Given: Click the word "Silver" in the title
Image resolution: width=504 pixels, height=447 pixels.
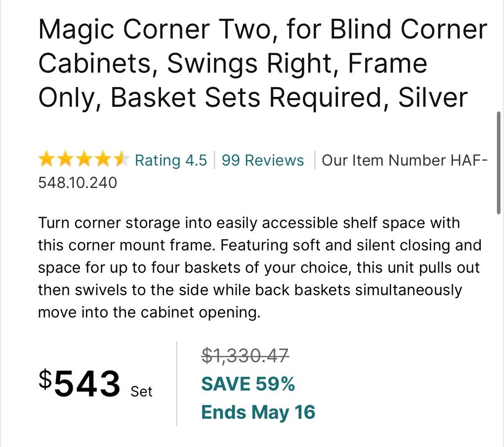Looking at the screenshot, I should coord(432,98).
